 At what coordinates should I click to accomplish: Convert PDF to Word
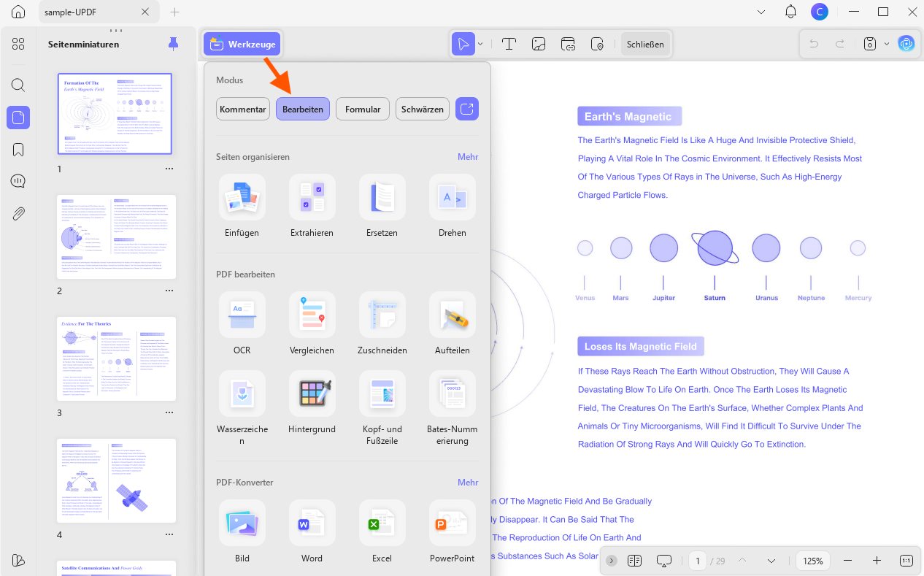click(312, 531)
